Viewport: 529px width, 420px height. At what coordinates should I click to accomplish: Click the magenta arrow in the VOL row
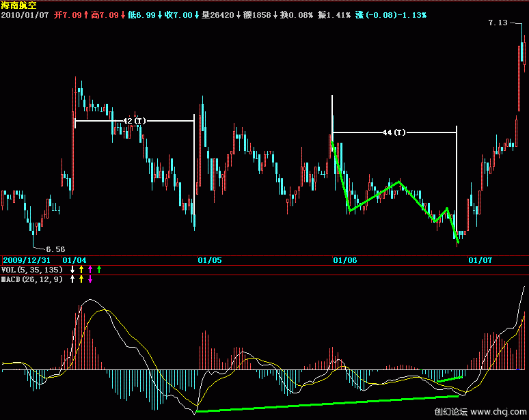[x=90, y=270]
